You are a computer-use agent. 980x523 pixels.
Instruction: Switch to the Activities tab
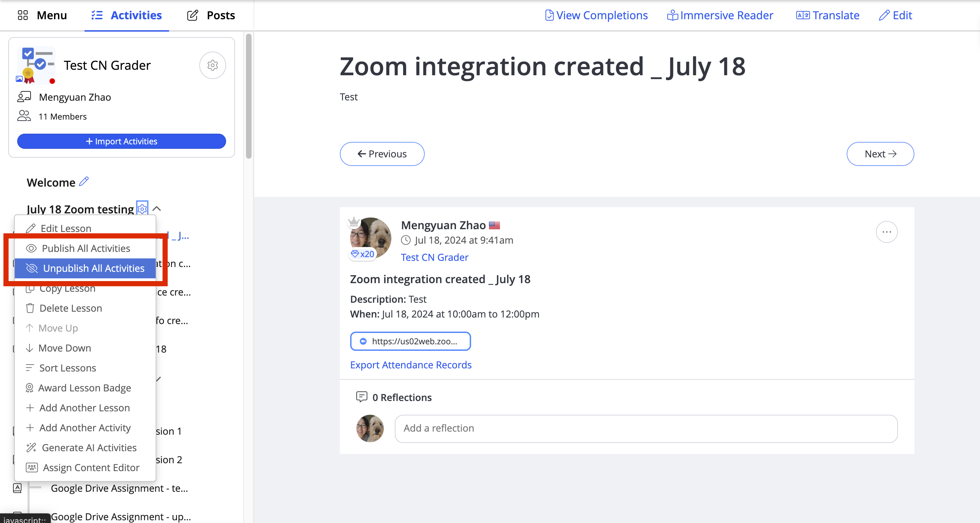127,15
